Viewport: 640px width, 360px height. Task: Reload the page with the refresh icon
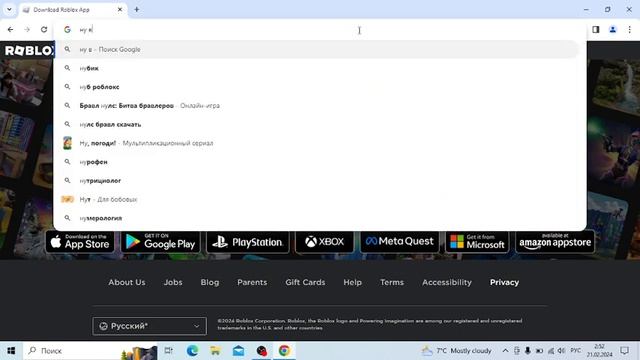point(44,29)
